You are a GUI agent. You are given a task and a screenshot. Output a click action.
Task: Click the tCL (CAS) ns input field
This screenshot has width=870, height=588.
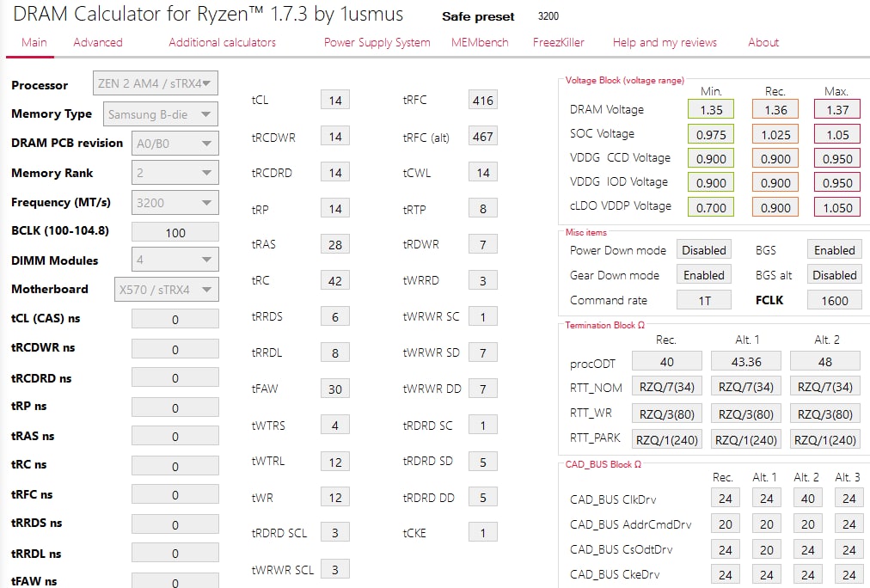click(175, 319)
